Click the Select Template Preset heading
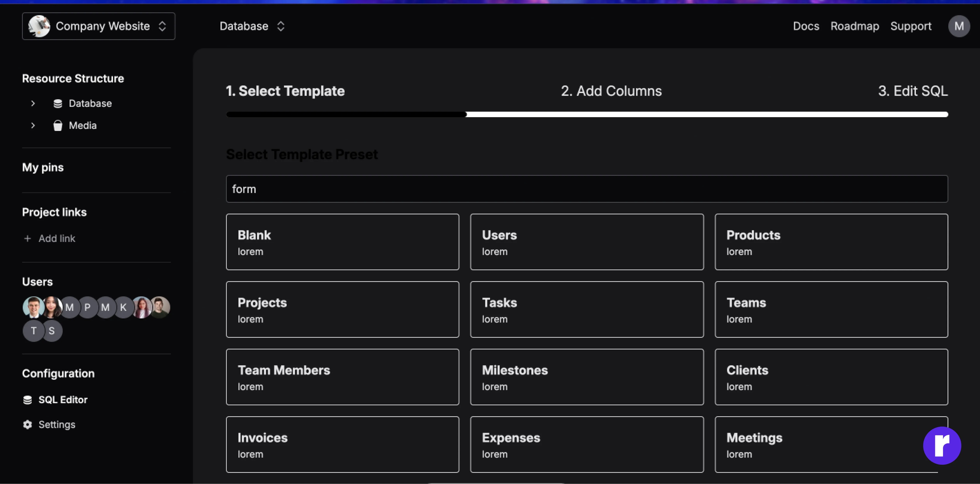Screen dimensions: 980x484 tap(302, 154)
